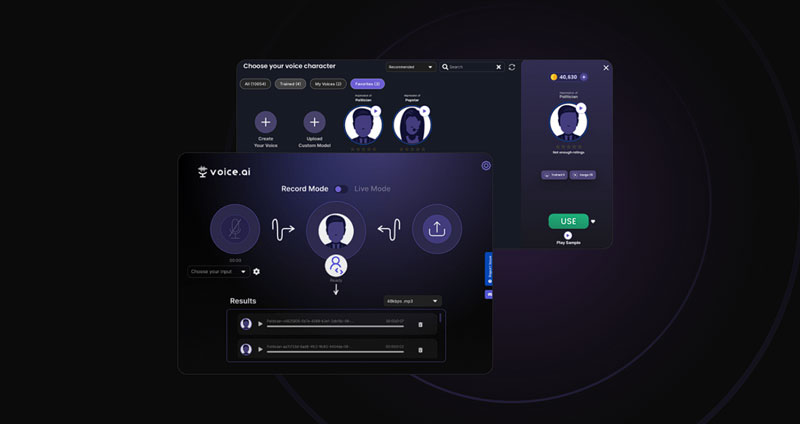800x424 pixels.
Task: Open the Recommended sort dropdown
Action: pos(411,67)
